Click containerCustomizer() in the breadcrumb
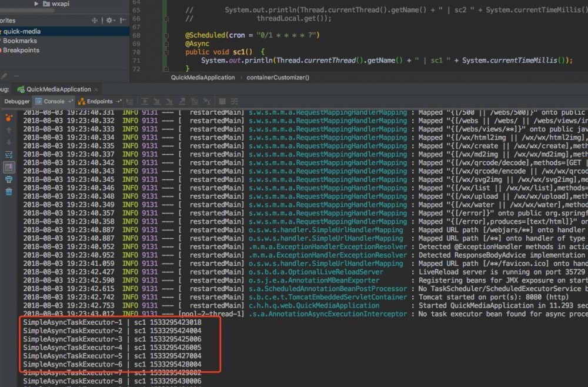Viewport: 588px width, 387px height. click(x=278, y=77)
